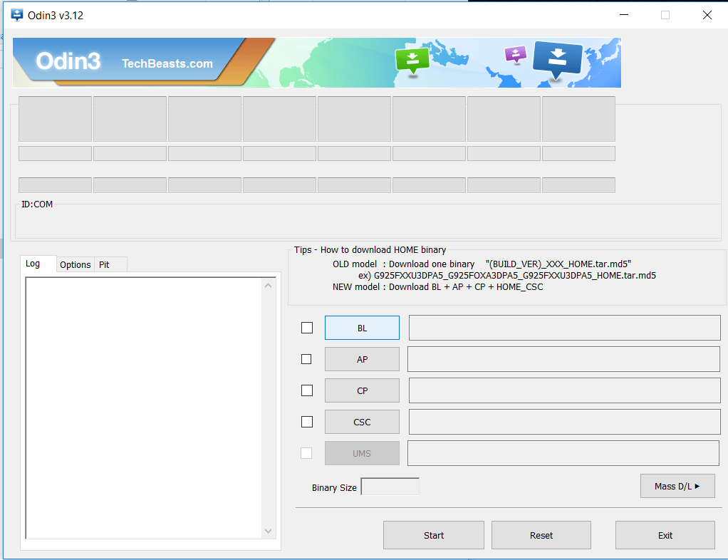728x560 pixels.
Task: Click the Odin3 app icon in title bar
Action: pyautogui.click(x=16, y=15)
